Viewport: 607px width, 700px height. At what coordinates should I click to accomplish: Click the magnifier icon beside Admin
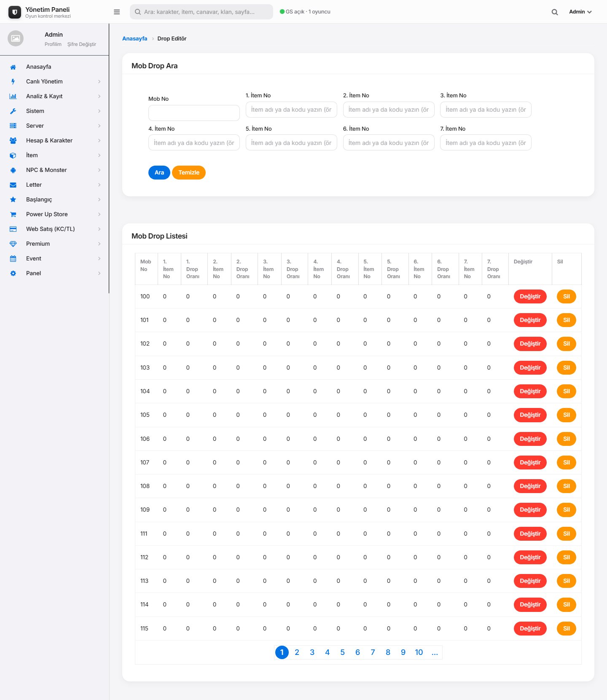555,12
